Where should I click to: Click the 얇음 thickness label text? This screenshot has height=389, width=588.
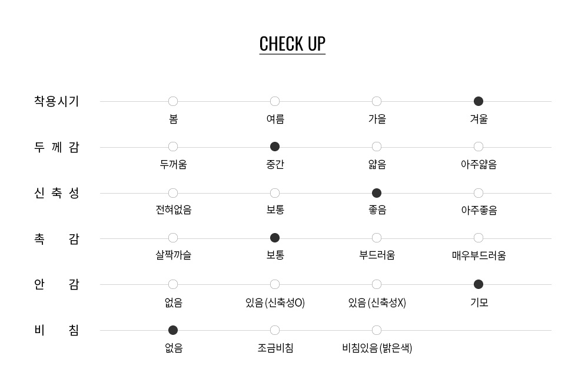377,165
